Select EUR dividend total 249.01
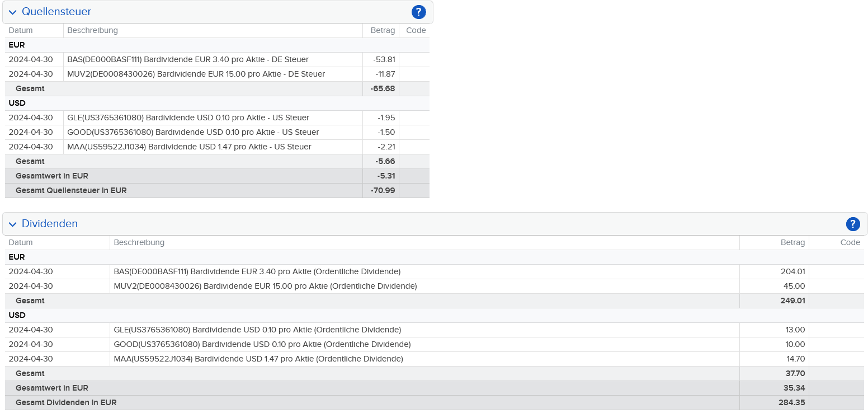 (x=792, y=301)
